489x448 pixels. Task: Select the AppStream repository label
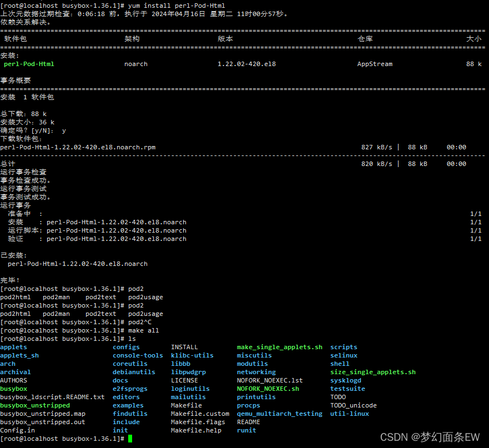[x=375, y=63]
